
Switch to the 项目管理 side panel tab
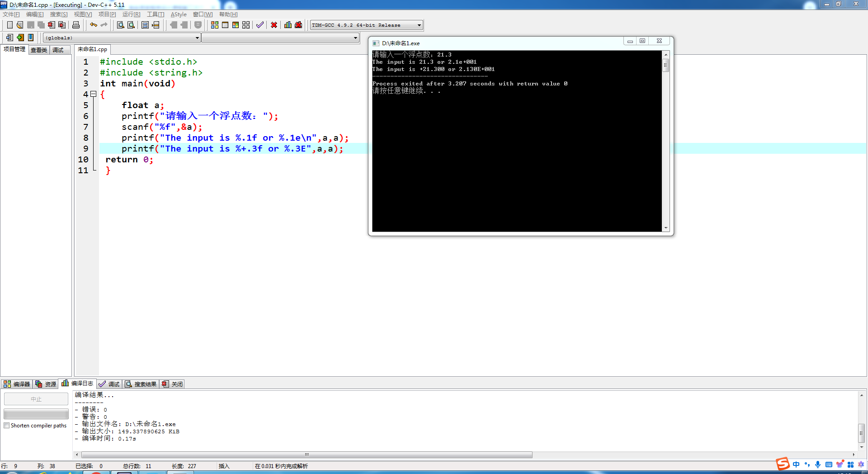(14, 49)
